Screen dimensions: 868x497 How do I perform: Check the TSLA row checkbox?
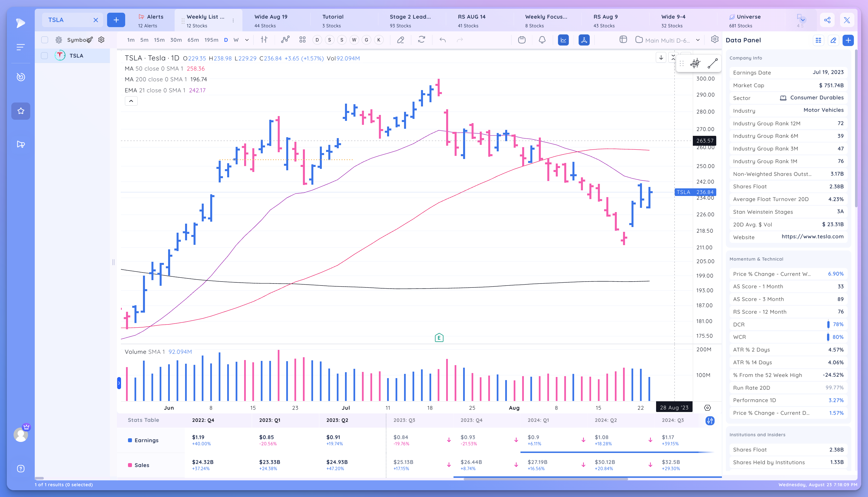pyautogui.click(x=44, y=55)
